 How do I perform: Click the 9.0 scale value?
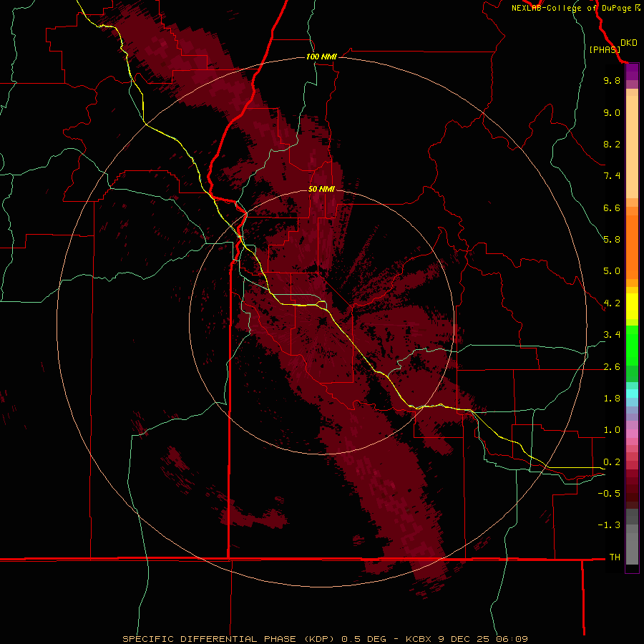[x=612, y=112]
